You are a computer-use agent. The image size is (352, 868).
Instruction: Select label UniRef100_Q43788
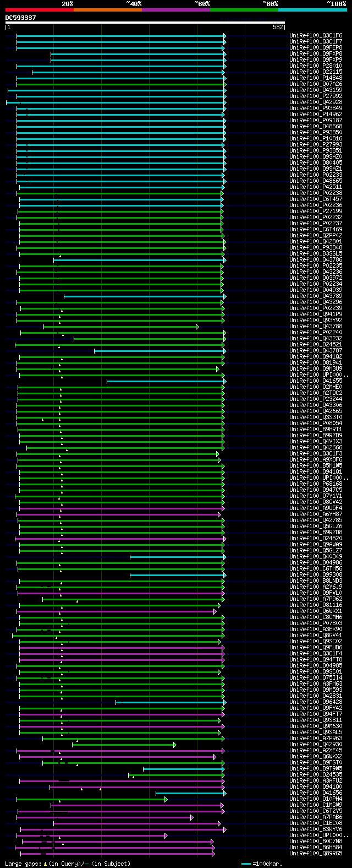[x=316, y=327]
